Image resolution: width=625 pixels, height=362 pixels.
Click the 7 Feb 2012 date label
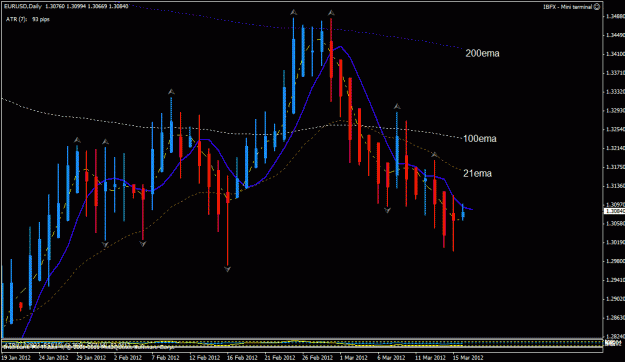pos(165,358)
